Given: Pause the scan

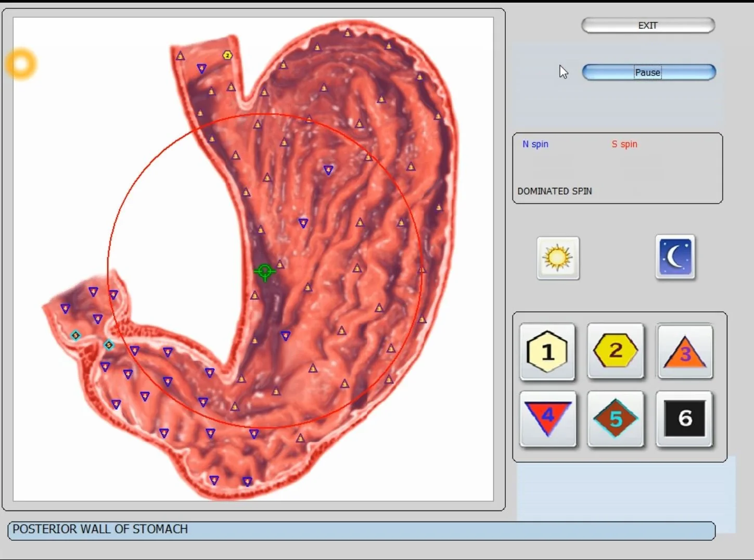Looking at the screenshot, I should click(x=648, y=72).
